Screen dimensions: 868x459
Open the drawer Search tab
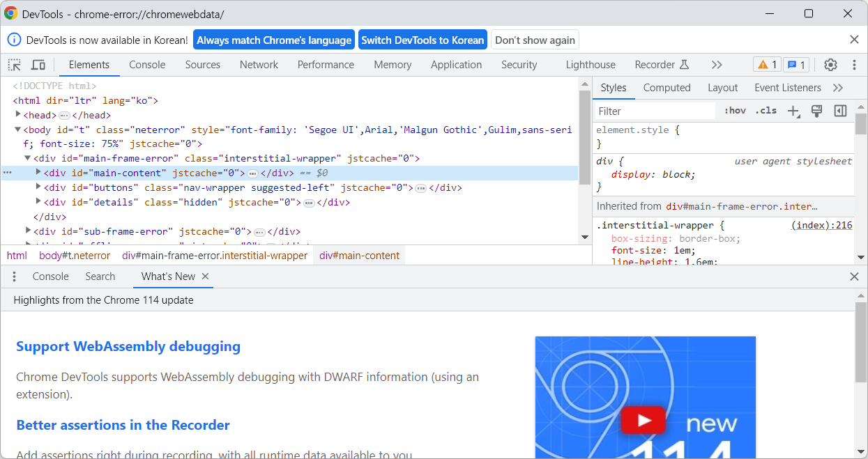100,277
